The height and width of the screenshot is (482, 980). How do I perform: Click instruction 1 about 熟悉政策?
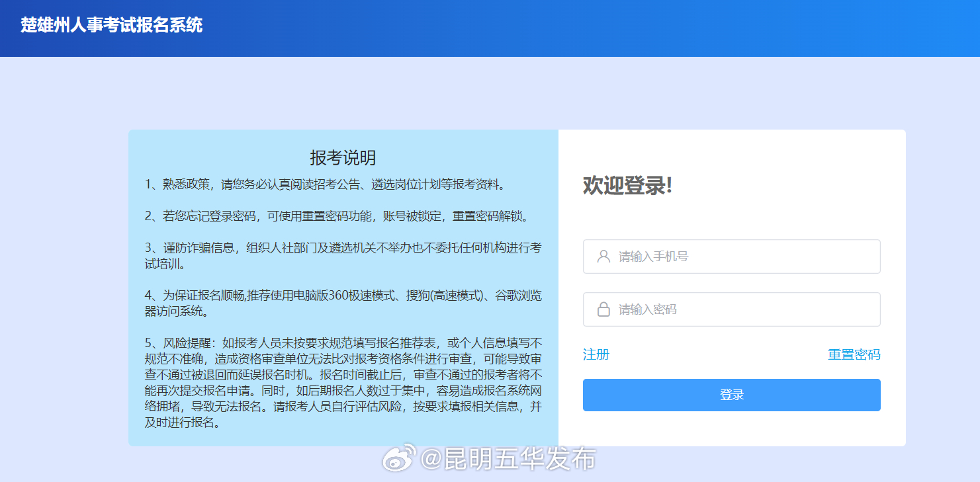328,184
